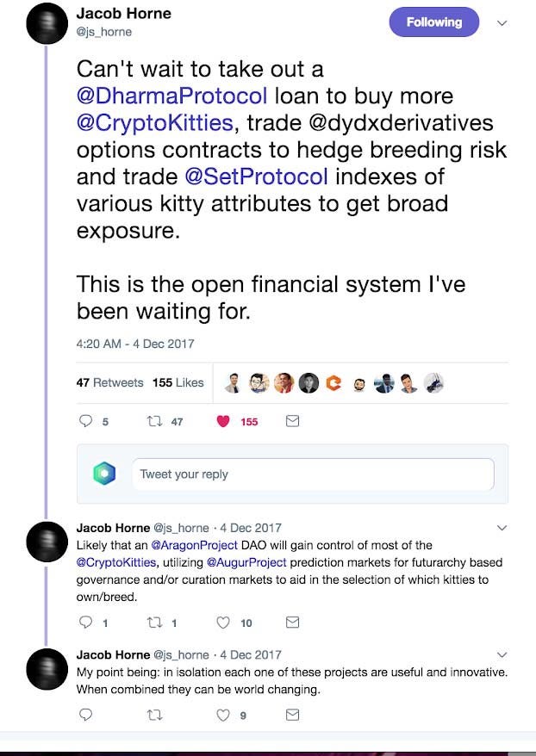View the 47 Retweets list

109,382
